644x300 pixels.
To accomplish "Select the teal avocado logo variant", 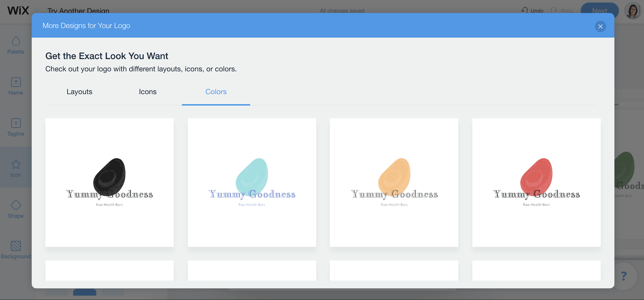I will (x=252, y=182).
